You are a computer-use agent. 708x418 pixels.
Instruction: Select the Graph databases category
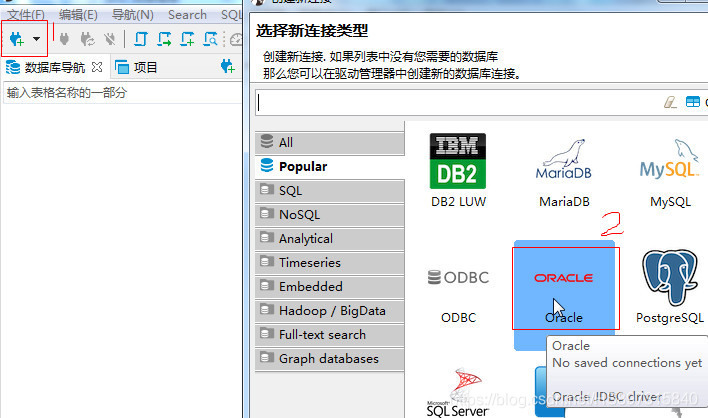tap(330, 358)
